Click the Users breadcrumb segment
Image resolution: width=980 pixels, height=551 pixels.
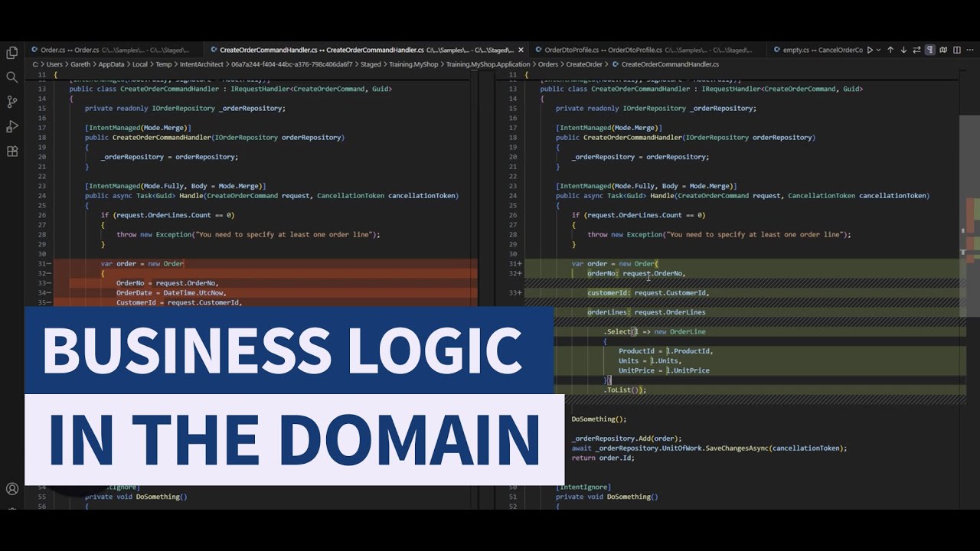click(x=54, y=64)
